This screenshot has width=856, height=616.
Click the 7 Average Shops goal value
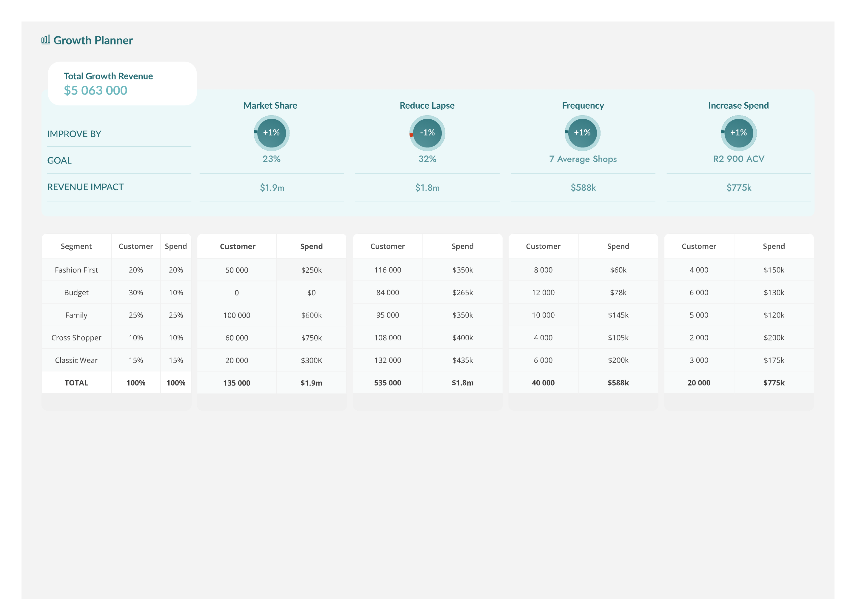(x=583, y=159)
